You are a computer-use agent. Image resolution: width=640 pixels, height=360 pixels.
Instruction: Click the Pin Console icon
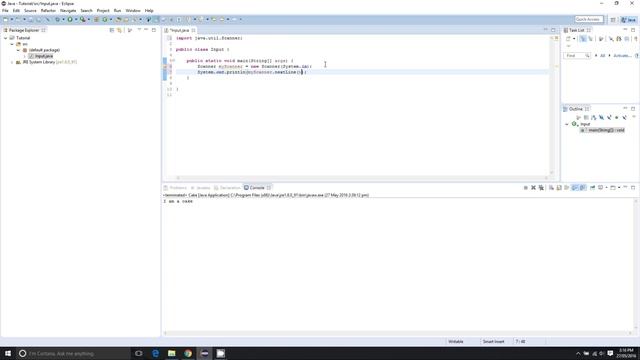pyautogui.click(x=593, y=188)
